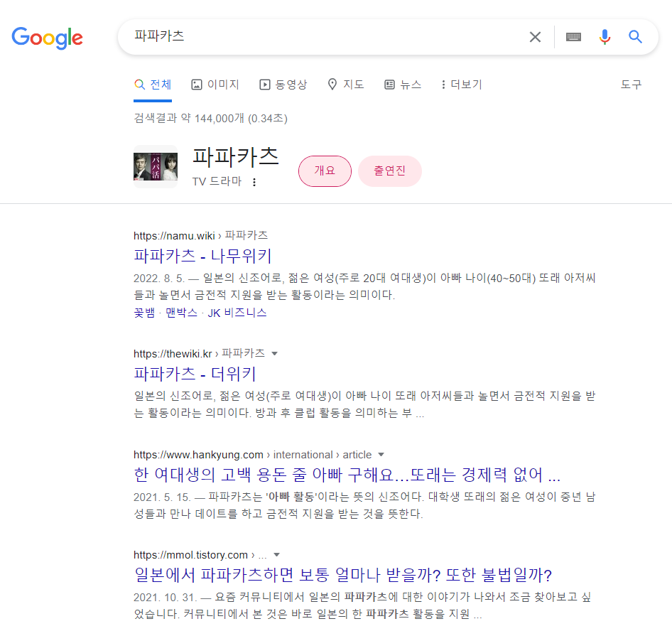Expand dropdown arrow next to hankyung.com URL
The width and height of the screenshot is (672, 636).
381,455
